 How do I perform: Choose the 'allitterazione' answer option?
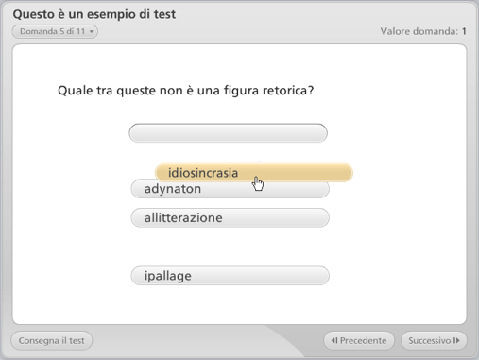(x=230, y=218)
